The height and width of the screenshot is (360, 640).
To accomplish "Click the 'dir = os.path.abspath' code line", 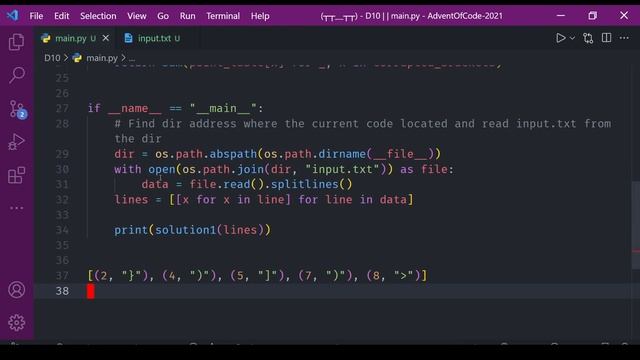I will tap(277, 154).
